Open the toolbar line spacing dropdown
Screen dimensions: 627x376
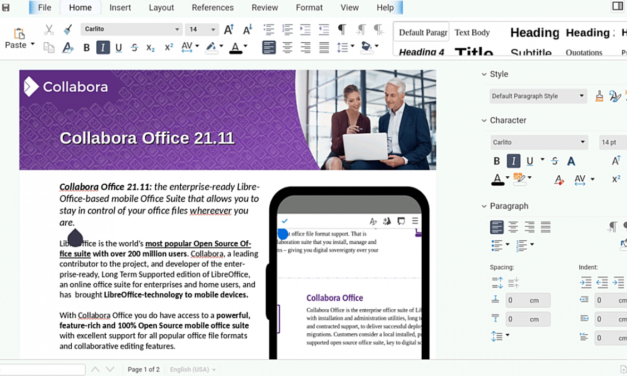point(352,46)
